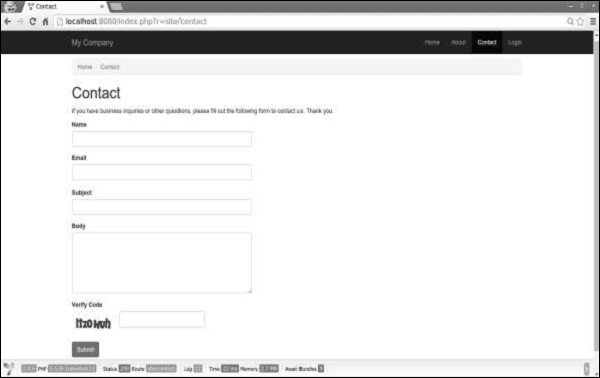The image size is (600, 378).
Task: Open the Log debug panel
Action: 193,368
